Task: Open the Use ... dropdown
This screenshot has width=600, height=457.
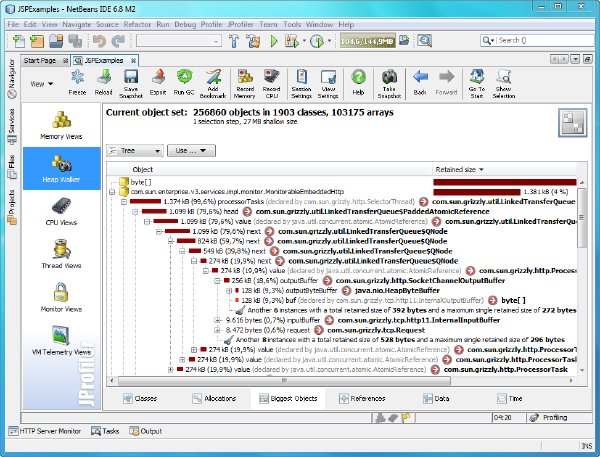Action: [x=191, y=151]
